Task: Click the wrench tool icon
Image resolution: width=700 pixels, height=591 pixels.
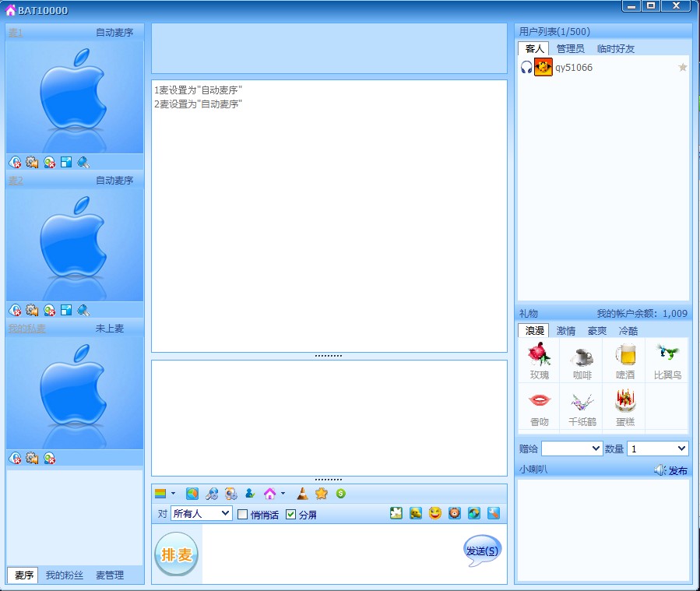Action: (x=494, y=513)
